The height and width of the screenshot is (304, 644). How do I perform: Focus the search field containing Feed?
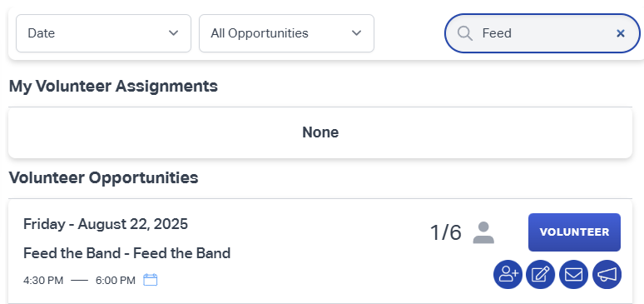[x=542, y=33]
